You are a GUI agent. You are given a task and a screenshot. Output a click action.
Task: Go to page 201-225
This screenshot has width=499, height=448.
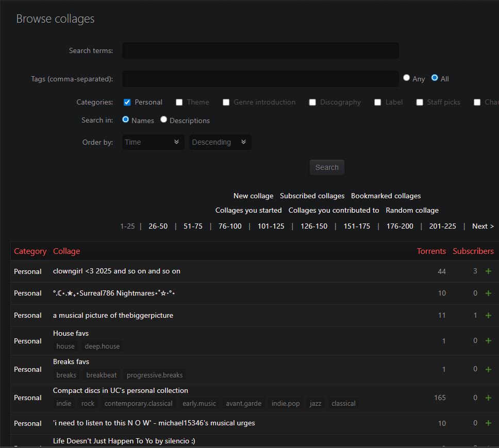(x=442, y=226)
